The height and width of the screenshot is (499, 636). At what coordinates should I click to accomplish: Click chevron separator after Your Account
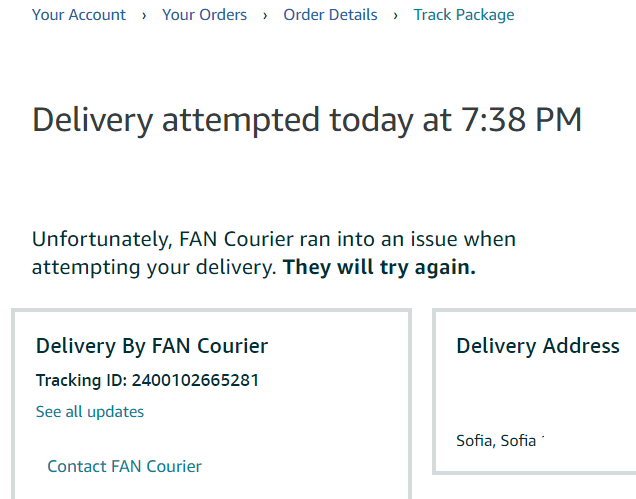(144, 15)
